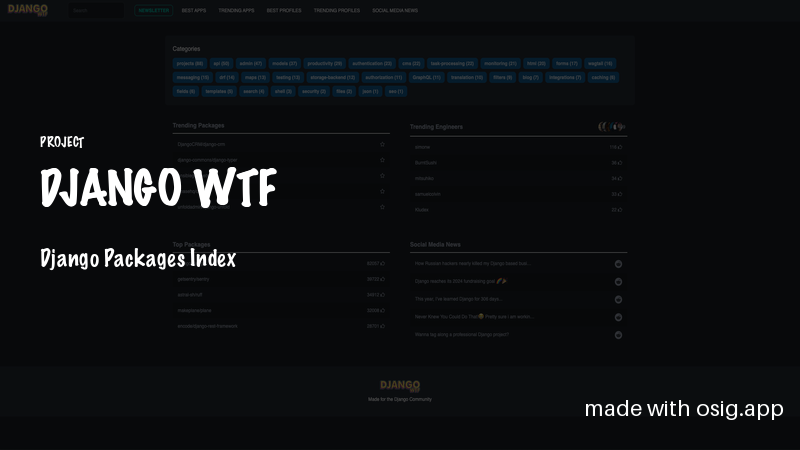The width and height of the screenshot is (800, 450).
Task: Choose the caching category tag
Action: (x=603, y=78)
